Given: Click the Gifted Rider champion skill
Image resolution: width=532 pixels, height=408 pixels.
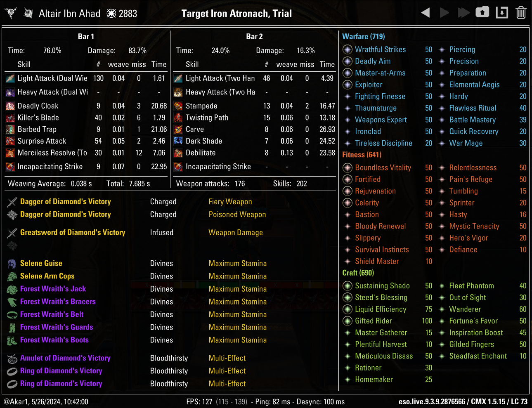Looking at the screenshot, I should click(373, 321).
